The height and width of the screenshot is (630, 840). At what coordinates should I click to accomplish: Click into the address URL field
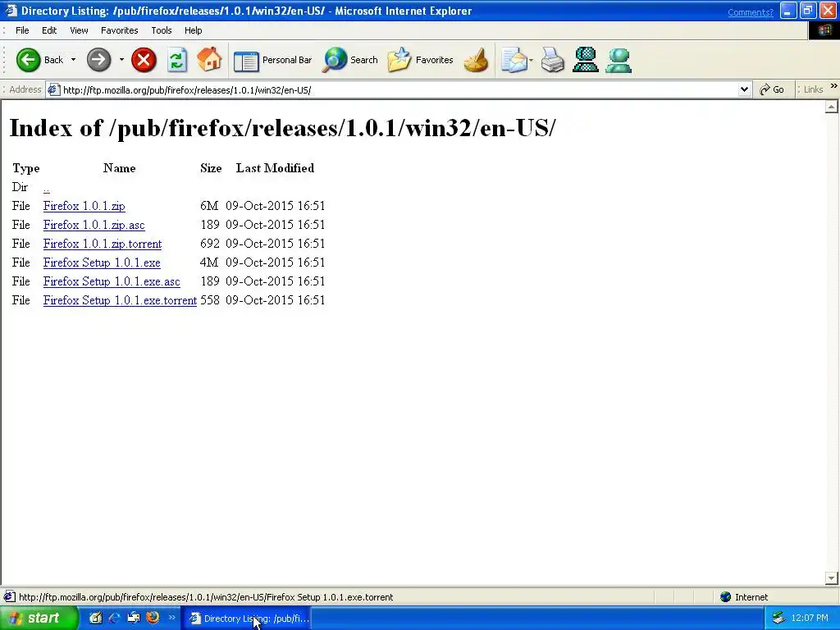399,90
